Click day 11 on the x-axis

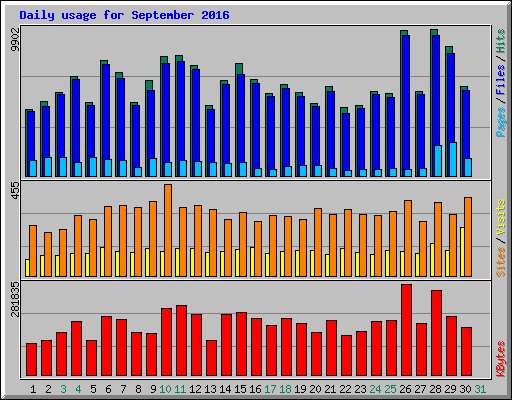point(180,389)
